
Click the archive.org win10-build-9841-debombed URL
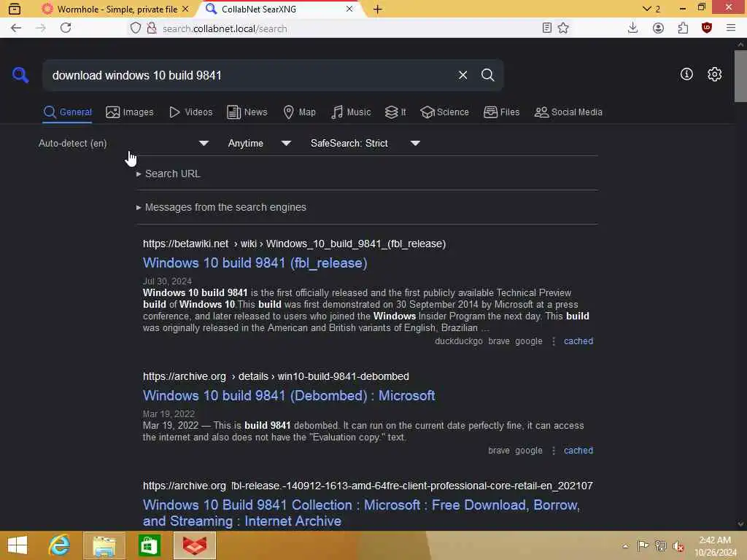(276, 377)
